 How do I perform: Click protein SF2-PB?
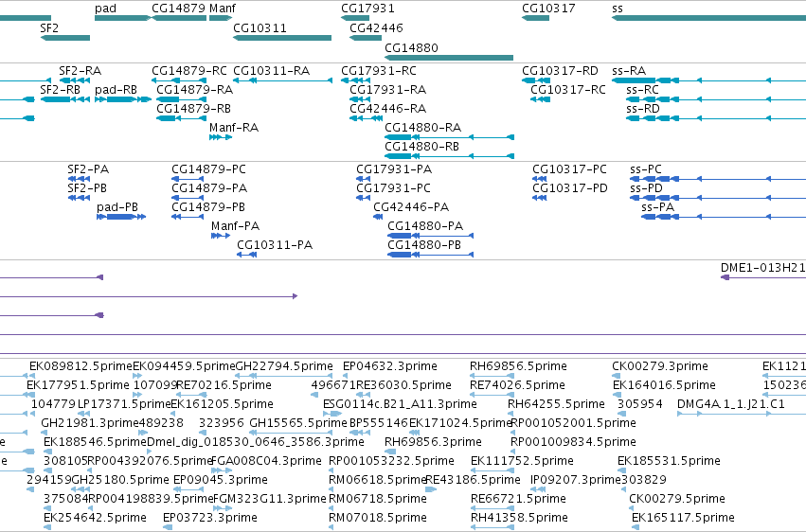(87, 188)
